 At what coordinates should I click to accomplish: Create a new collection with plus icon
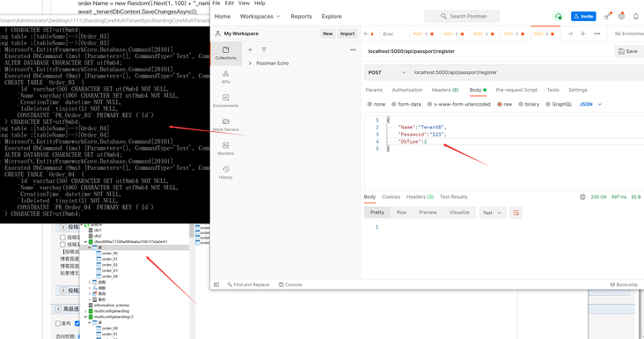tap(250, 49)
